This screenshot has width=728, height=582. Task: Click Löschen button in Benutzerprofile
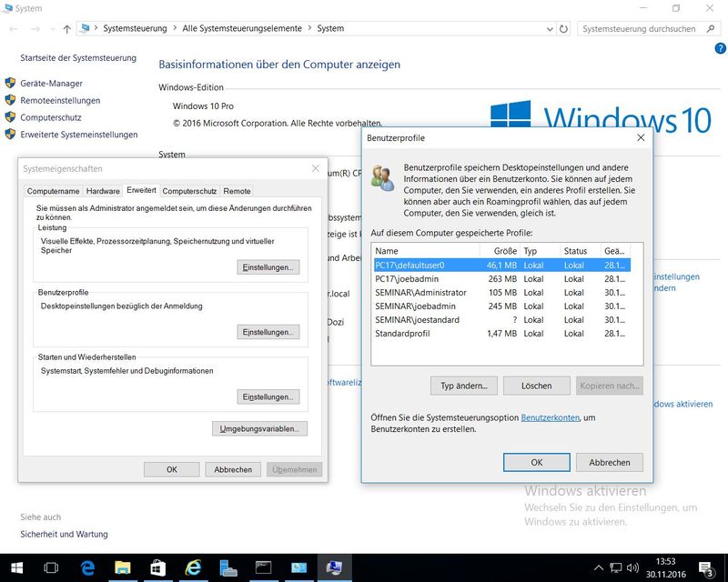(x=536, y=386)
